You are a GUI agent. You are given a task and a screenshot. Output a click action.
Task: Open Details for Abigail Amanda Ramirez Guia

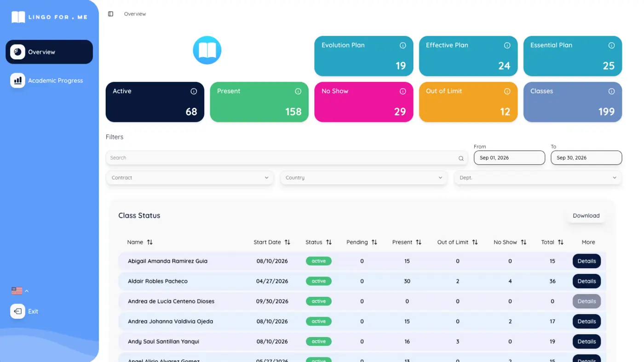click(x=586, y=261)
